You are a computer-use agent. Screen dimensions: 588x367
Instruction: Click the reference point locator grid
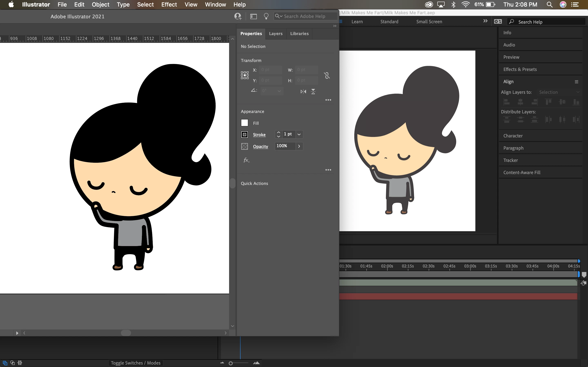pos(245,75)
